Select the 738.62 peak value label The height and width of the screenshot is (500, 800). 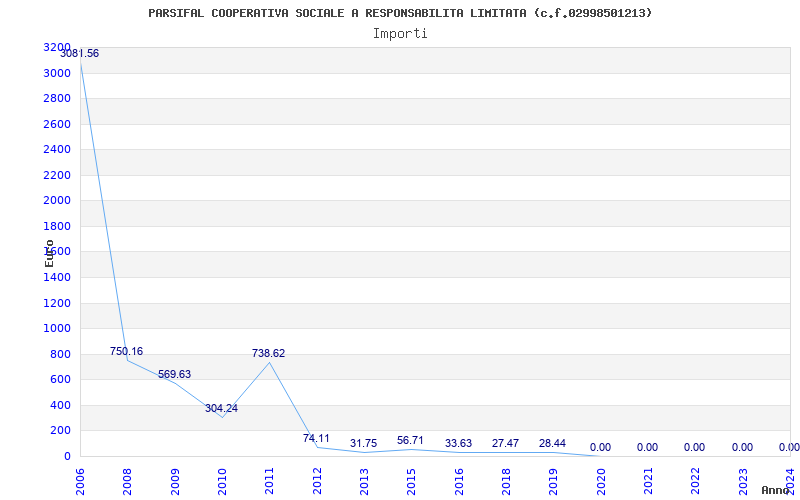(268, 353)
